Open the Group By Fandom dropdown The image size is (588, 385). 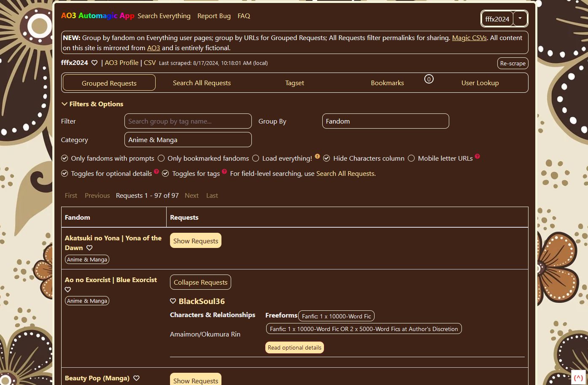pos(386,121)
